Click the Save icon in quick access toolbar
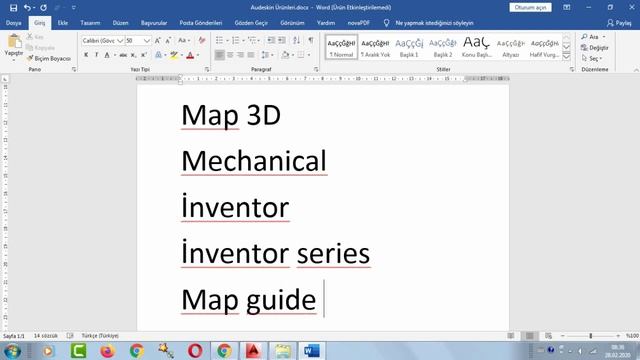 tap(13, 7)
